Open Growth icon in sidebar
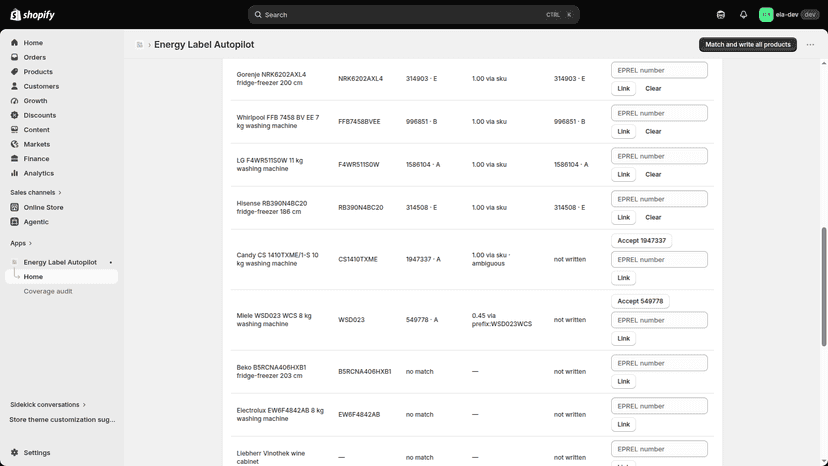828x466 pixels. [14, 100]
